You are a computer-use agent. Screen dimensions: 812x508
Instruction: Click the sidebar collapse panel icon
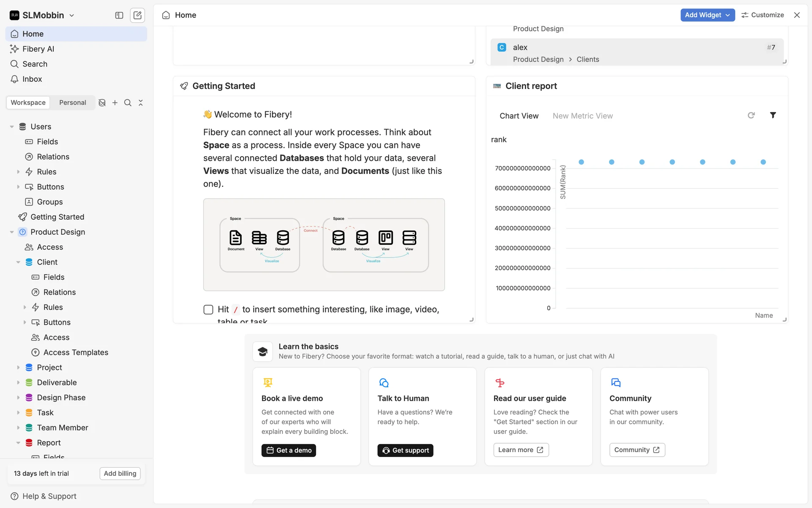[x=119, y=15]
